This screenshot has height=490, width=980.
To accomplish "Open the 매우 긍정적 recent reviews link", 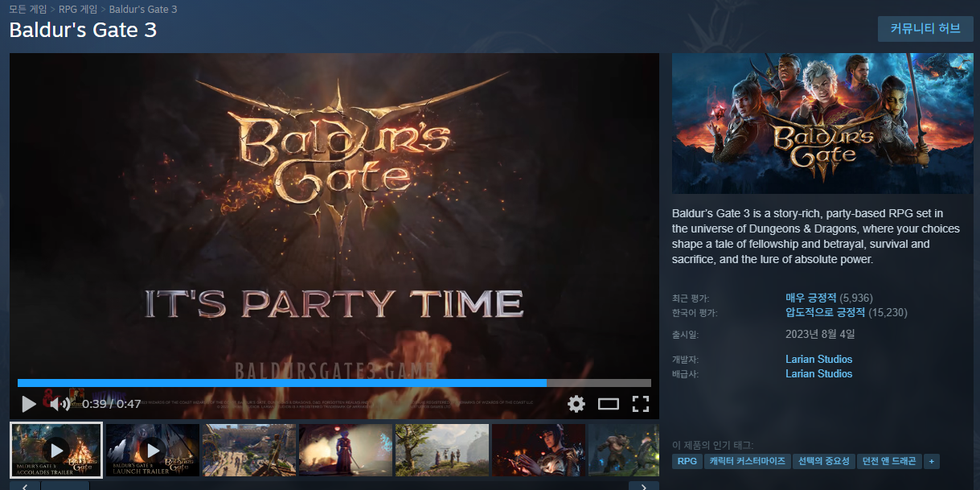I will coord(810,298).
